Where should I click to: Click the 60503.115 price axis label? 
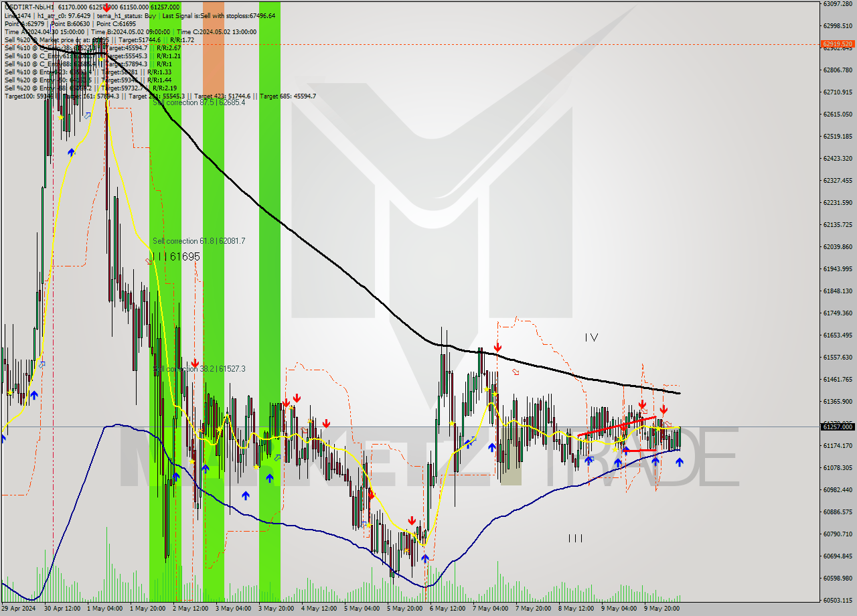pyautogui.click(x=838, y=600)
